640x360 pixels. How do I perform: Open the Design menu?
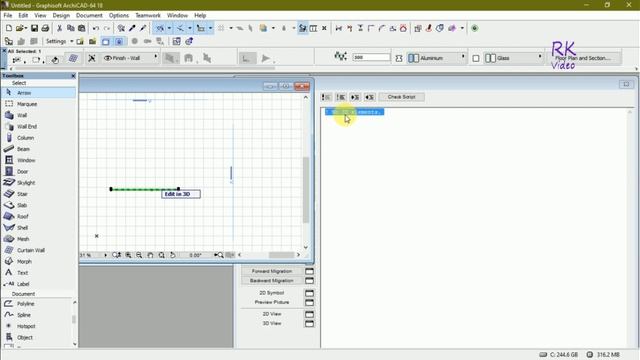click(x=61, y=16)
